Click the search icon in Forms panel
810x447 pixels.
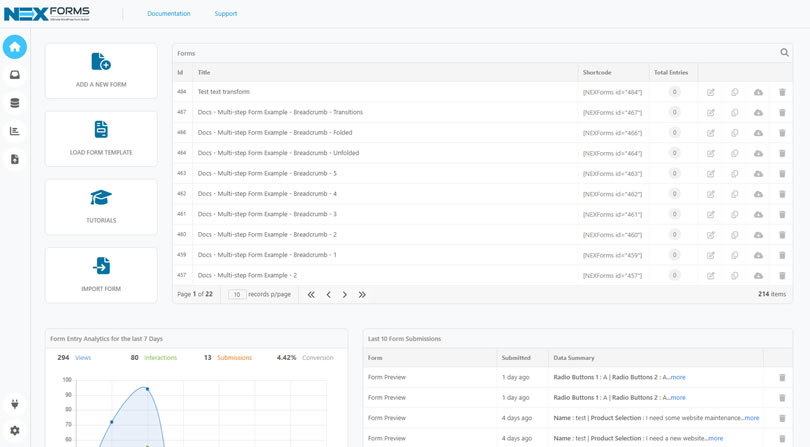(x=784, y=52)
